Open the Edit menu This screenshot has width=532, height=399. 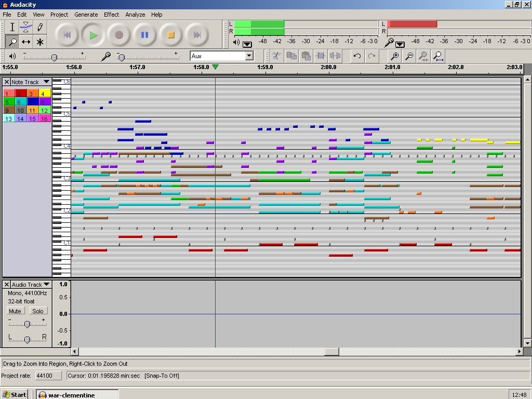click(x=22, y=15)
